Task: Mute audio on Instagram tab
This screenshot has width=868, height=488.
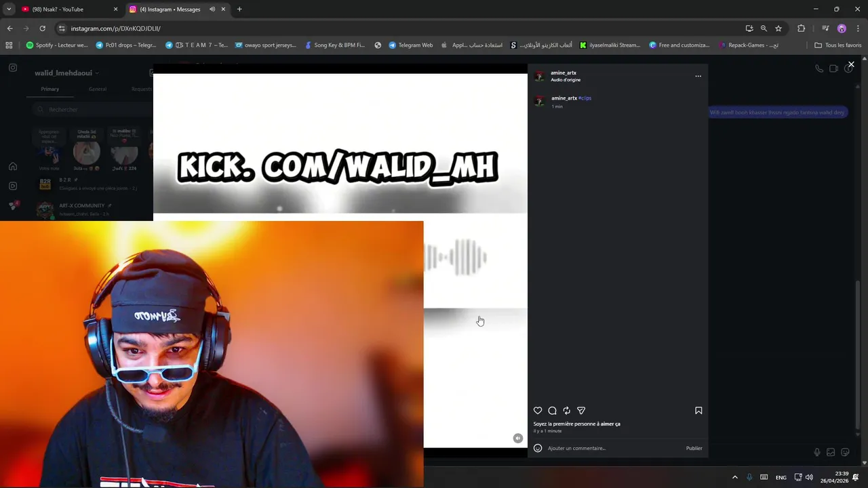Action: click(x=212, y=9)
